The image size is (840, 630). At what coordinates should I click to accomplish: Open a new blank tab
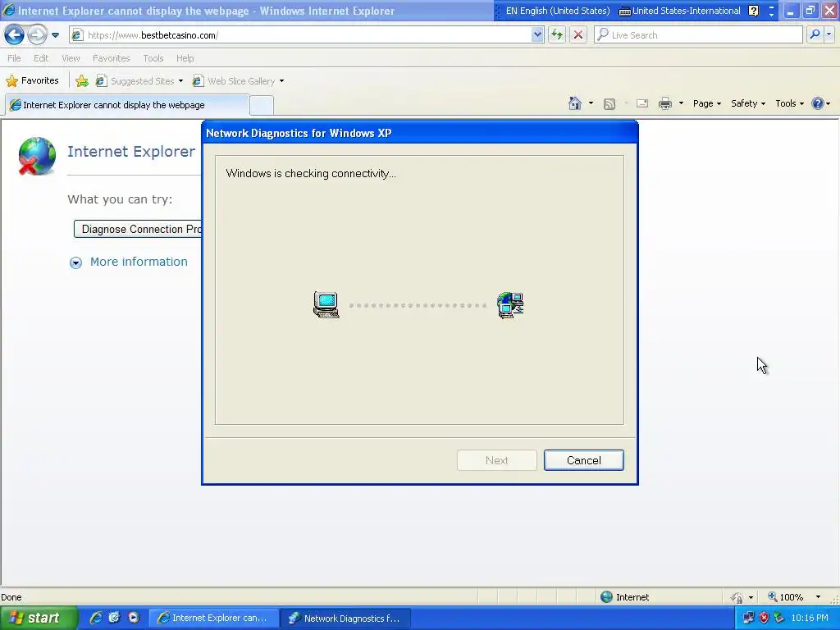pos(262,105)
